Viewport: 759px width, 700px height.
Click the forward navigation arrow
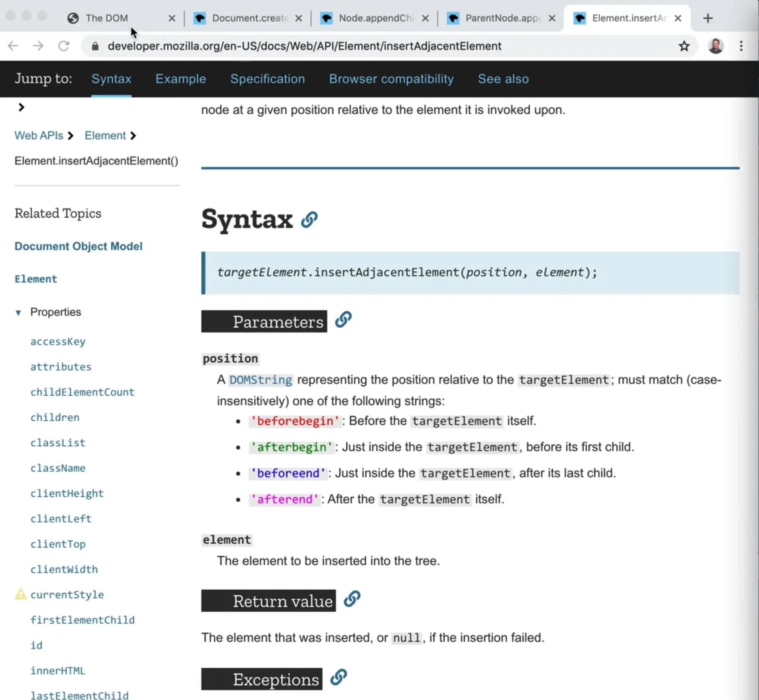[38, 46]
